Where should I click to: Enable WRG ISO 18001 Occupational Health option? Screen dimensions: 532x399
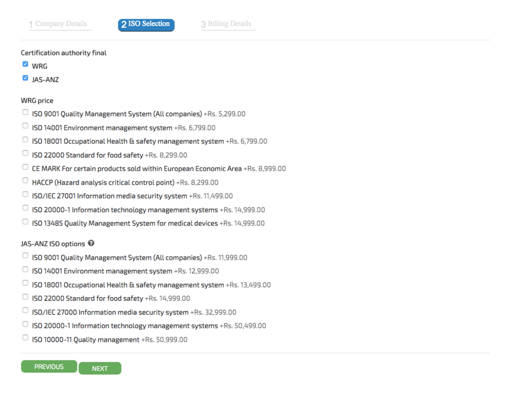pyautogui.click(x=25, y=140)
